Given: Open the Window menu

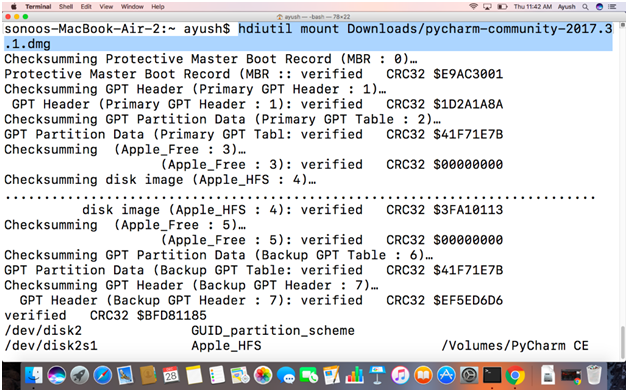Looking at the screenshot, I should pos(132,6).
